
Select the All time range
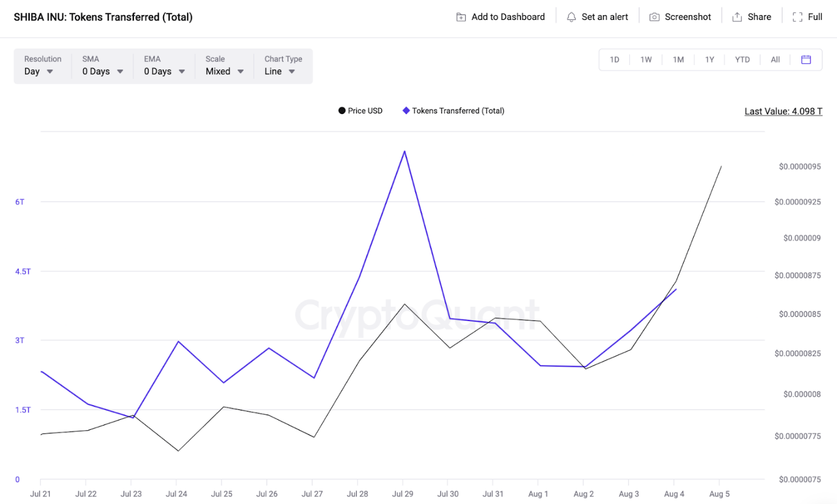coord(776,60)
